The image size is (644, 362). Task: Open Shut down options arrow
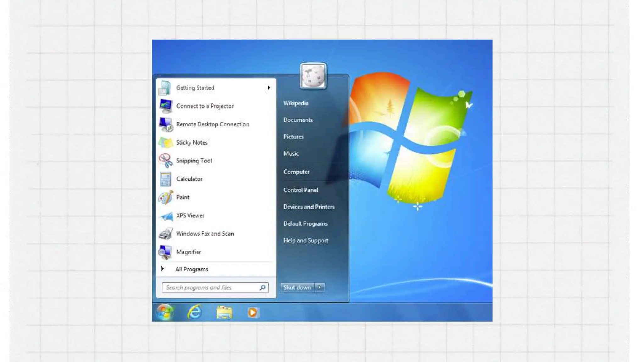319,287
